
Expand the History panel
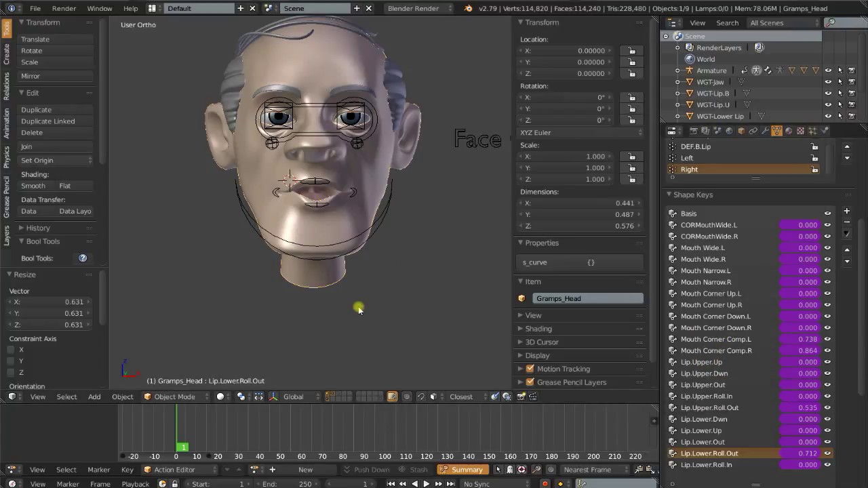(x=38, y=228)
